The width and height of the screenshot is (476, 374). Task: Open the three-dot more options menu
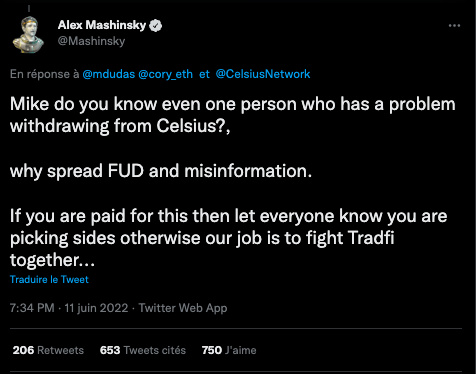(454, 26)
